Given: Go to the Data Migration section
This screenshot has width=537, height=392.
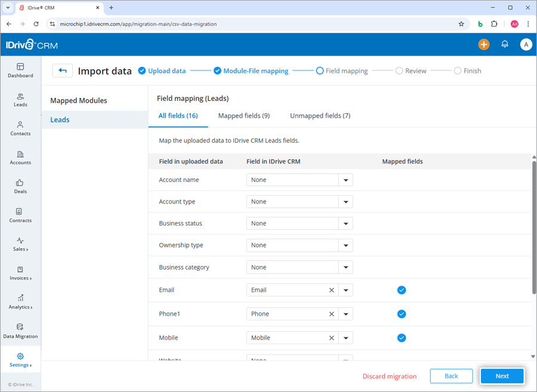Looking at the screenshot, I should point(20,332).
